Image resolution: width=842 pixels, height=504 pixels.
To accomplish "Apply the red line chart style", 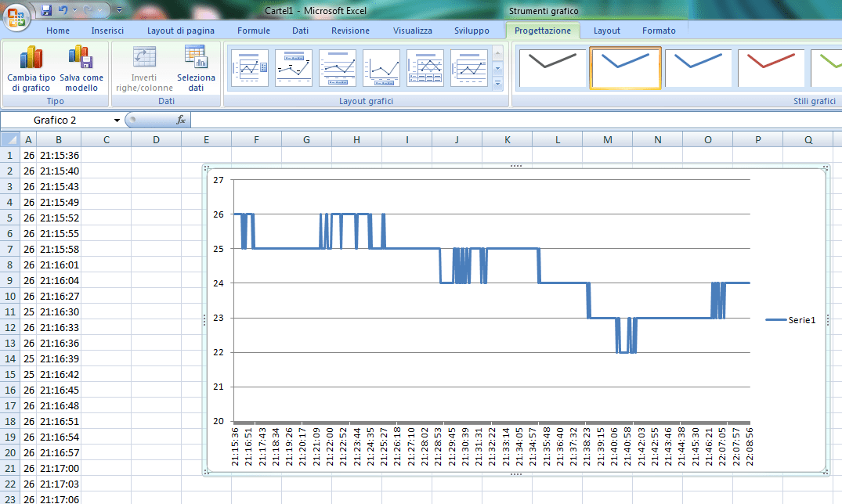I will point(772,67).
